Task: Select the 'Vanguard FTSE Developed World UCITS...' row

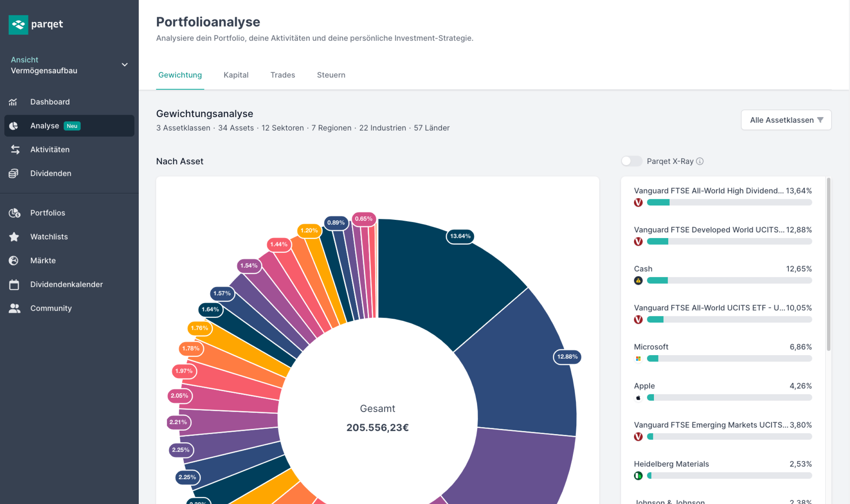Action: pos(723,236)
